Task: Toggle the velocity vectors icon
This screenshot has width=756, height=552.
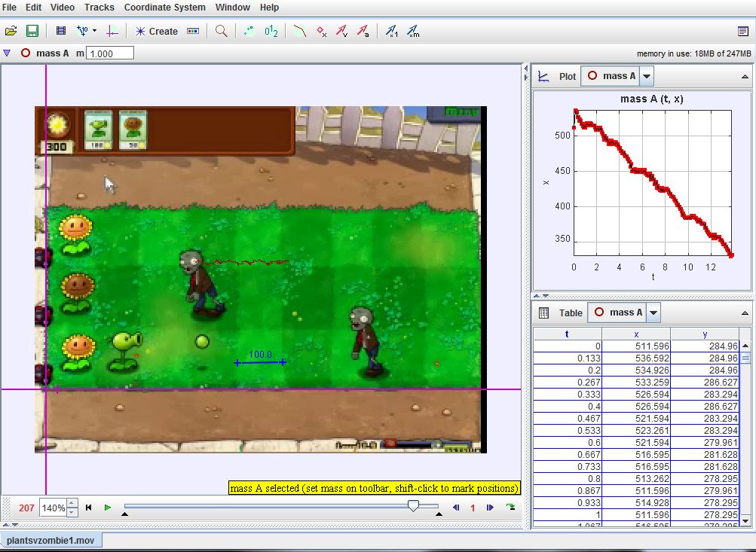Action: 342,32
